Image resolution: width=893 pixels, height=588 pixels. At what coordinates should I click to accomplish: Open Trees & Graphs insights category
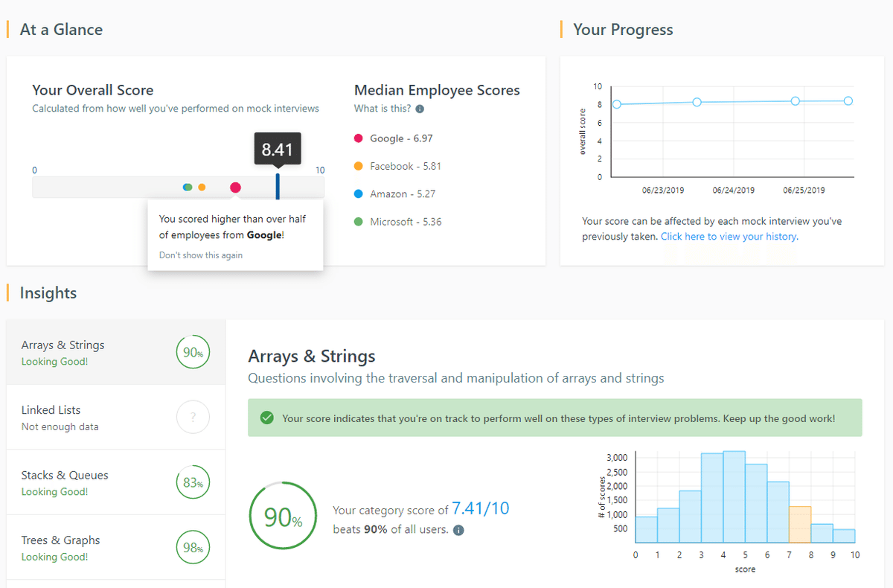click(x=60, y=540)
